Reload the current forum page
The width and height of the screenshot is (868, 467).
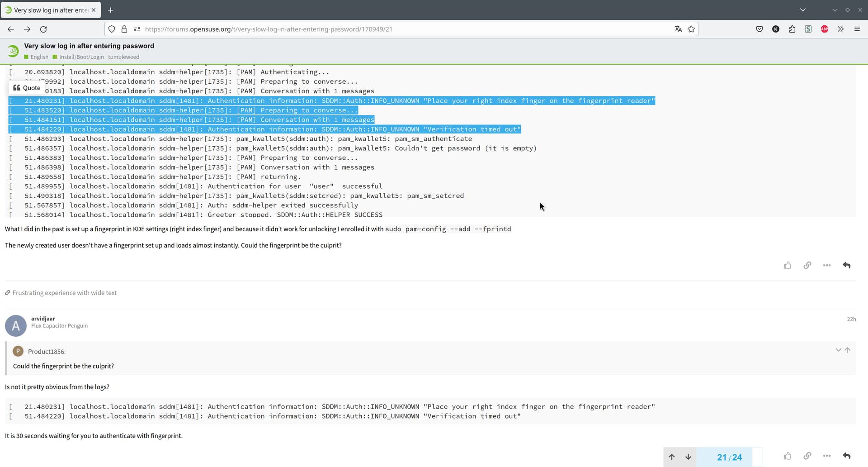43,29
